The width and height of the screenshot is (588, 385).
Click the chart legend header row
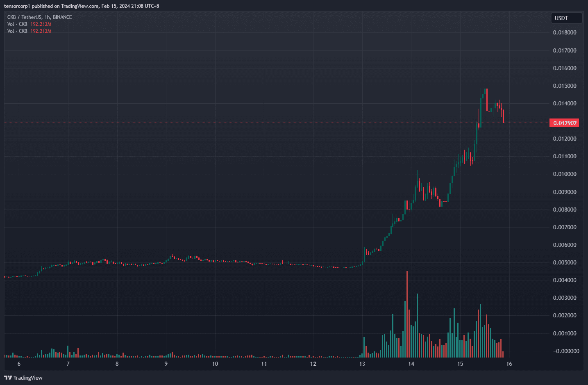click(39, 17)
